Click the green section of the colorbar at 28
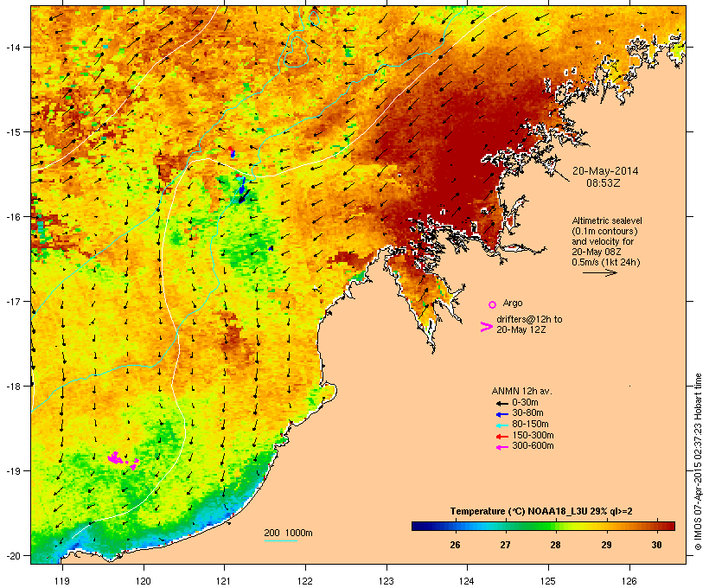This screenshot has width=709, height=588. coord(555,526)
